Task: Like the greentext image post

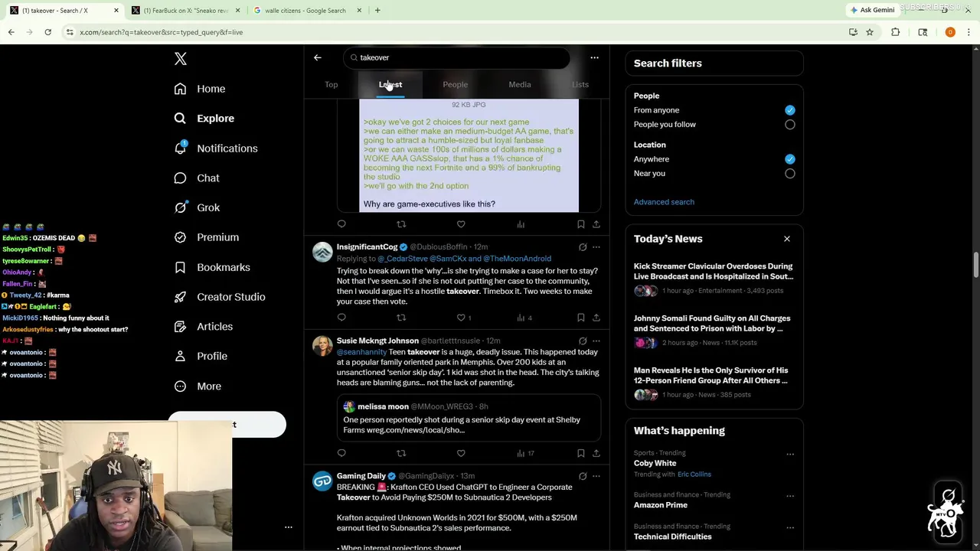Action: 461,224
